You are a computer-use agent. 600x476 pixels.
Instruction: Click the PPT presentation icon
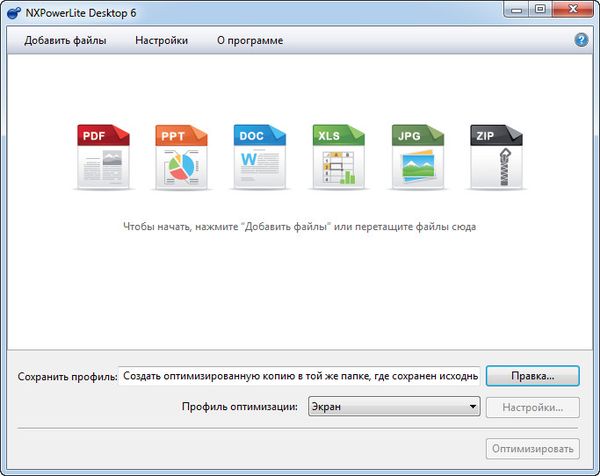point(182,157)
